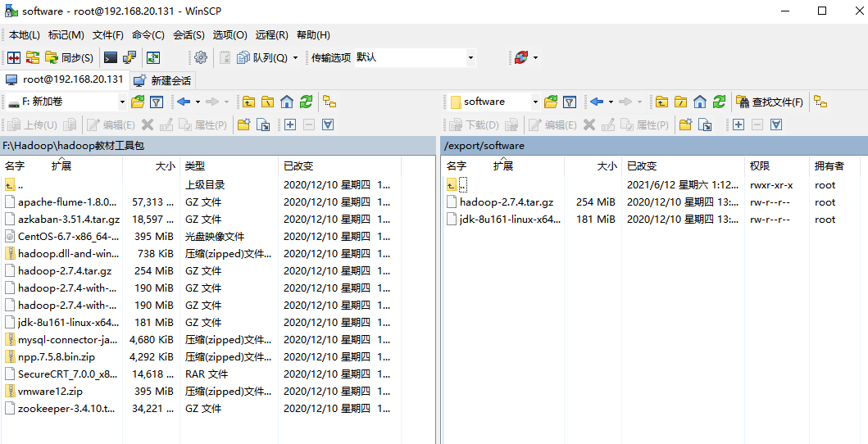Expand arrow next to globe refresh icon

(x=535, y=57)
